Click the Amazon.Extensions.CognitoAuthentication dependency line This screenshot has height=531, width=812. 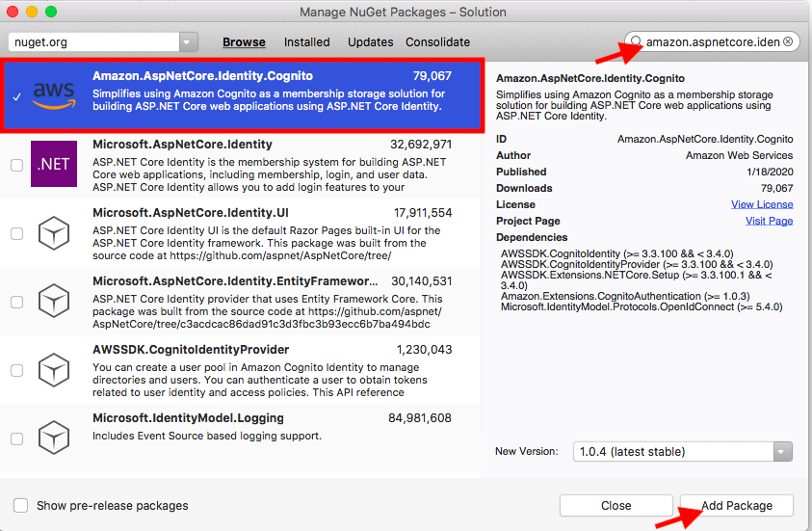(x=625, y=296)
